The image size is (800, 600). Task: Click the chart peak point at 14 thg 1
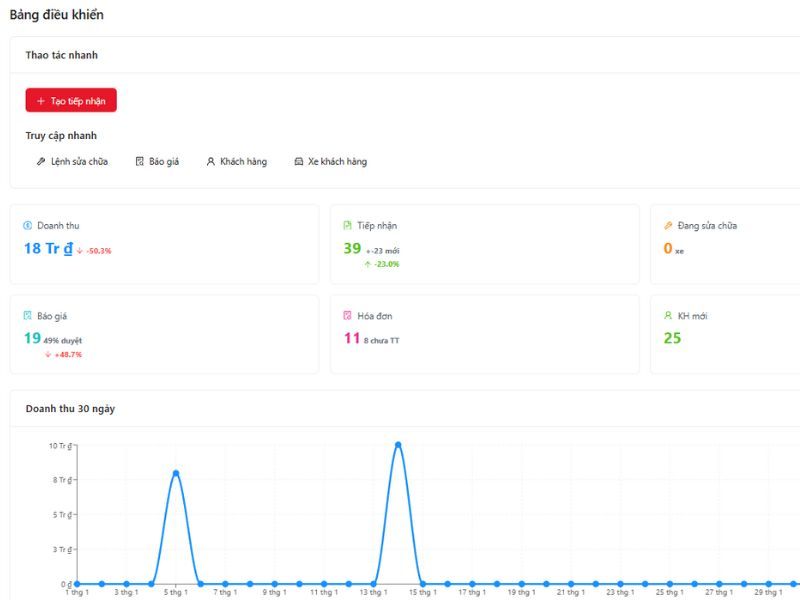pos(398,445)
